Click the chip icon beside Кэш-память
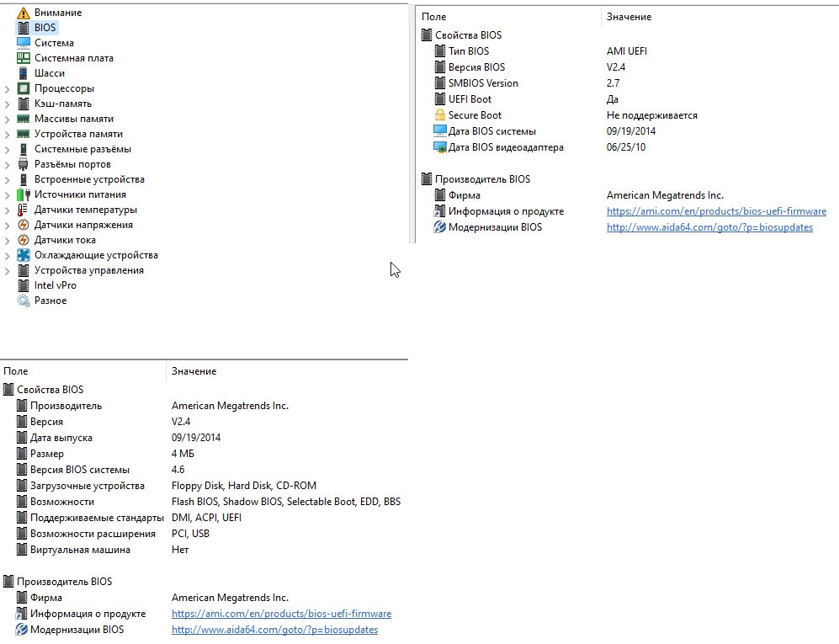This screenshot has width=839, height=644. click(x=23, y=104)
